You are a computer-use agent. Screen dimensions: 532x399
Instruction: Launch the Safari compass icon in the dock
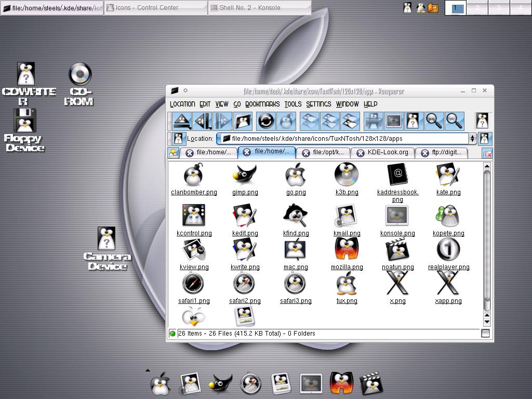(x=250, y=384)
